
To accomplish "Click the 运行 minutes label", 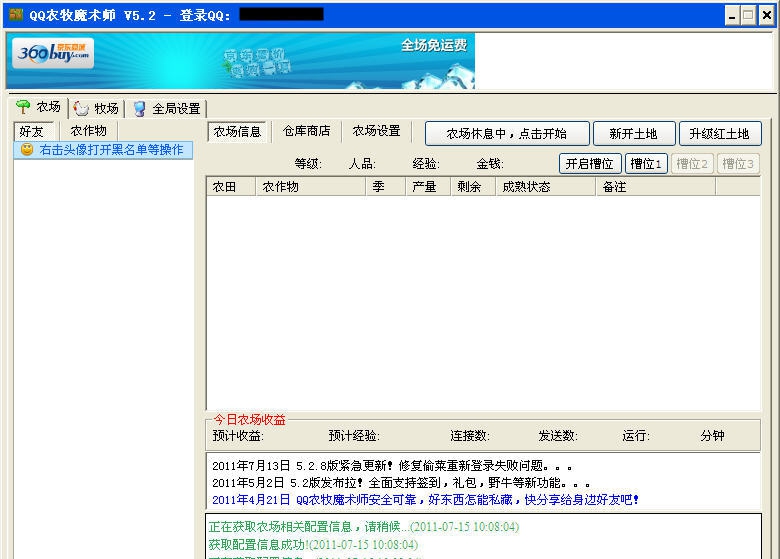I will [636, 436].
